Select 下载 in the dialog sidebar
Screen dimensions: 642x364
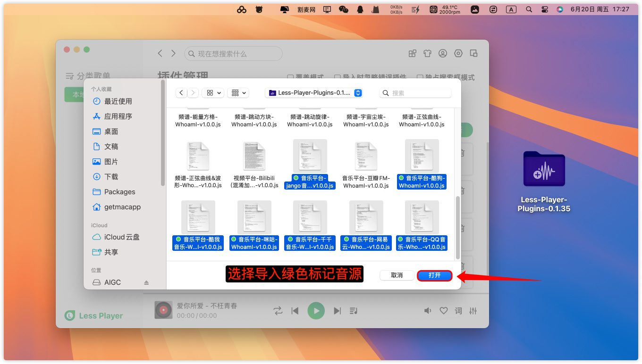(111, 177)
